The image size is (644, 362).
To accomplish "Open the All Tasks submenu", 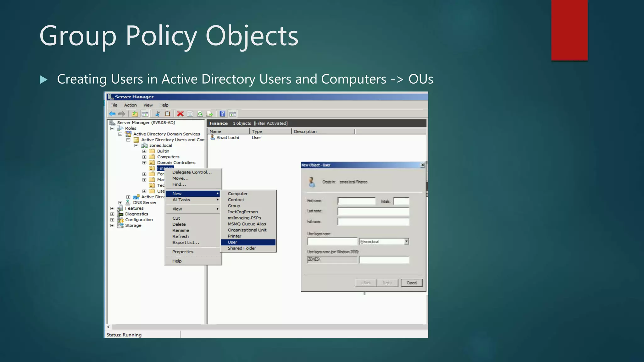I will [193, 200].
